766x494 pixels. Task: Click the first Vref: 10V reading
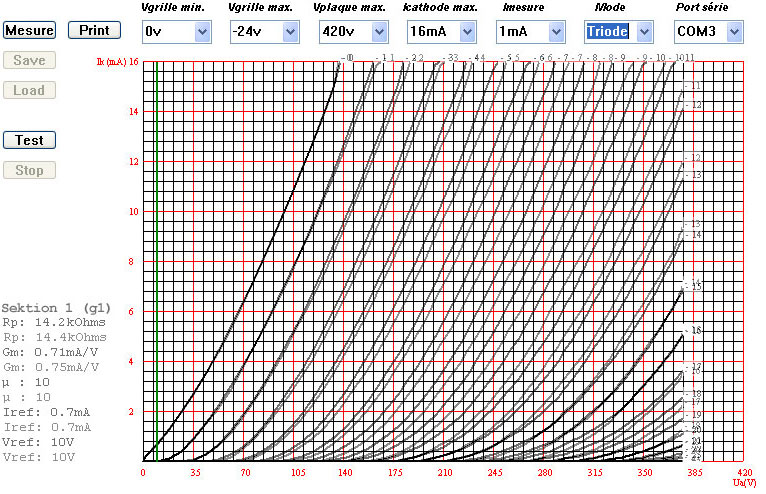point(38,443)
